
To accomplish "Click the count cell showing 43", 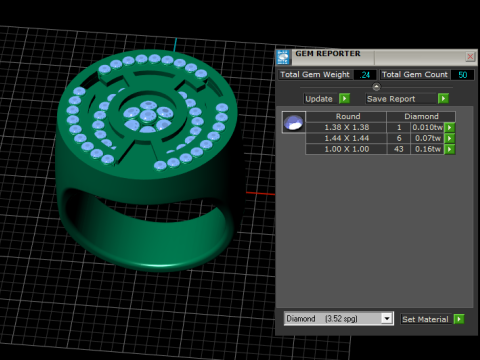I will coord(399,149).
